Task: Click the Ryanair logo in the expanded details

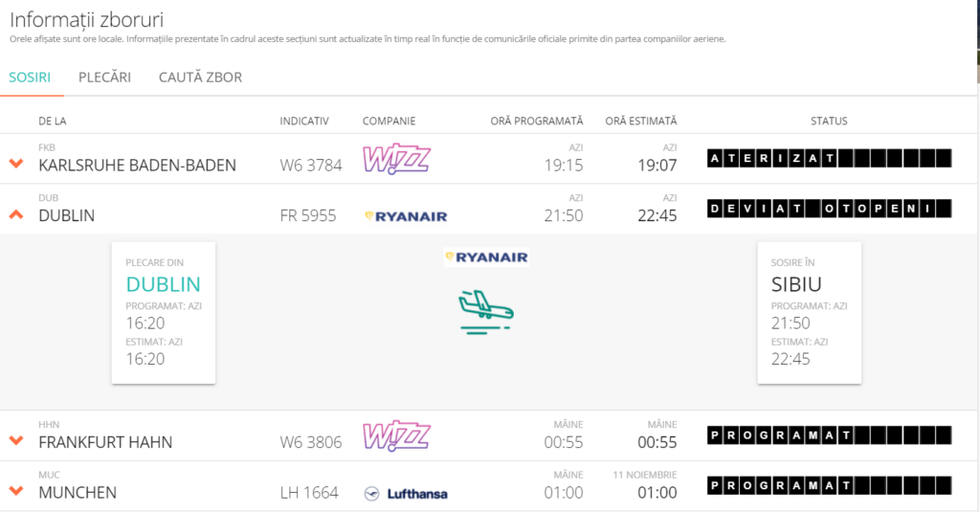Action: 486,256
